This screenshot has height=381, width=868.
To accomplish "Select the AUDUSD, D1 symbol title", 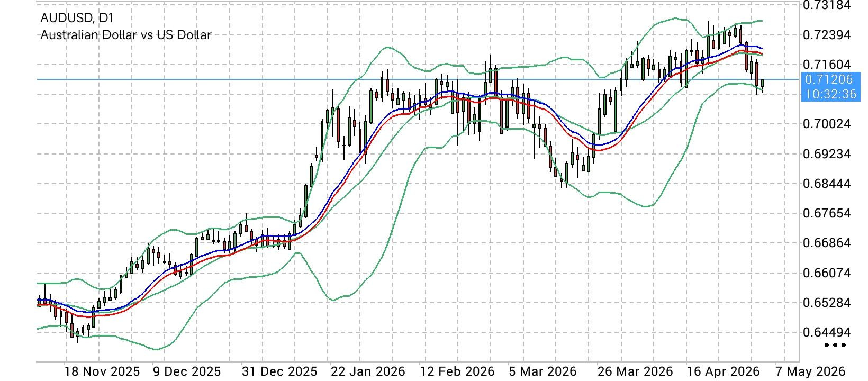I will (77, 18).
